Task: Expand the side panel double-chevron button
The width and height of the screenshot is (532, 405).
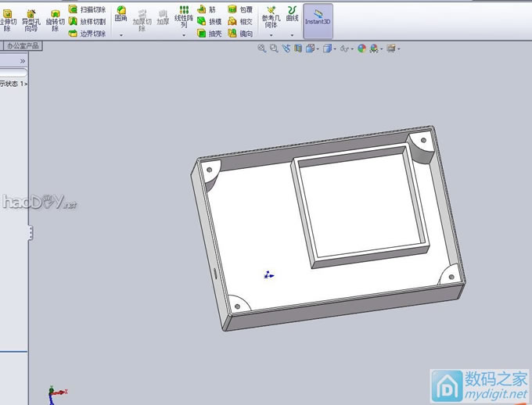Action: [23, 60]
